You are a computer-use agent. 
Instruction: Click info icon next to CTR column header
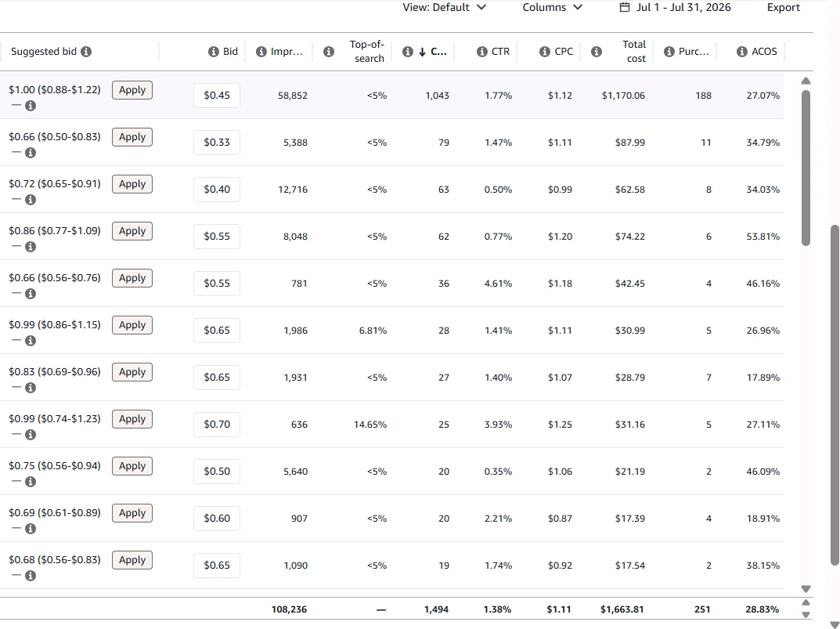(482, 52)
